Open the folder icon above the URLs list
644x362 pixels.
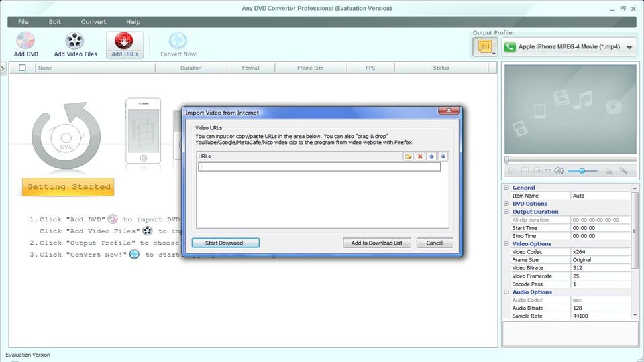pos(409,156)
